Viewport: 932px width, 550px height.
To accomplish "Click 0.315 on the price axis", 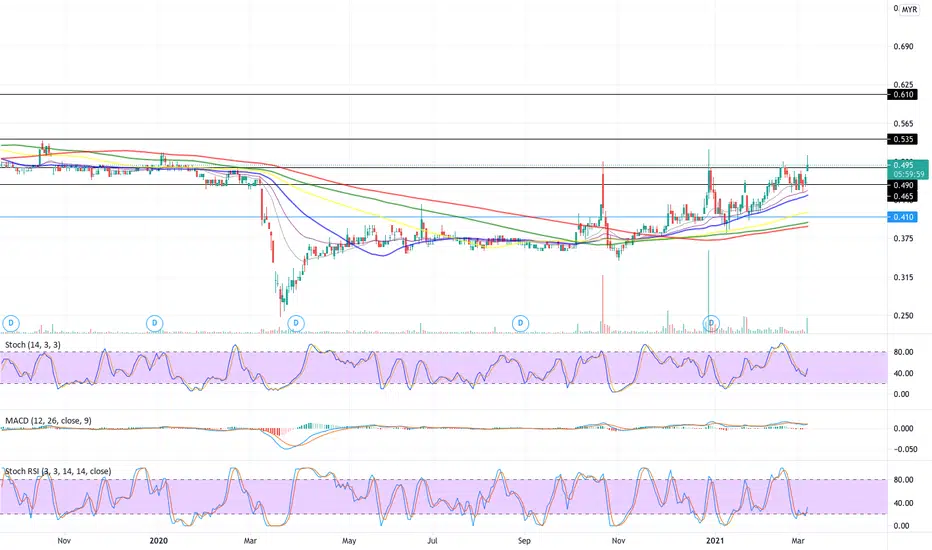I will (903, 277).
